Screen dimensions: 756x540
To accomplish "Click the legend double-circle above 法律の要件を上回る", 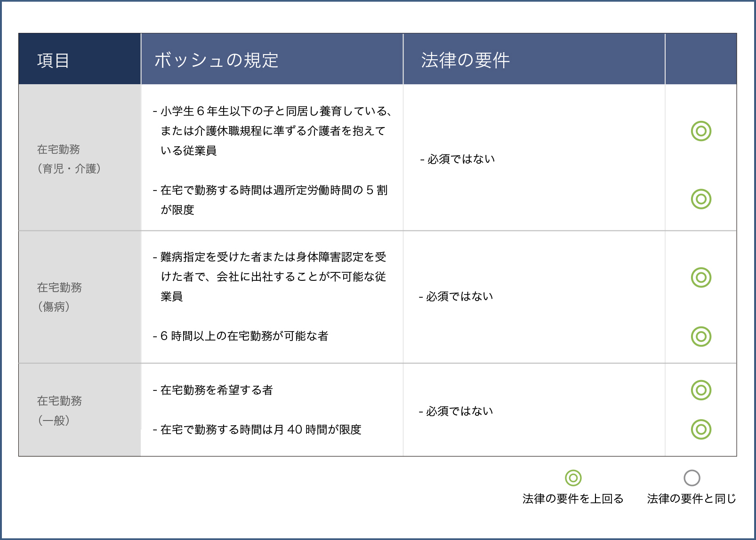I will 573,478.
